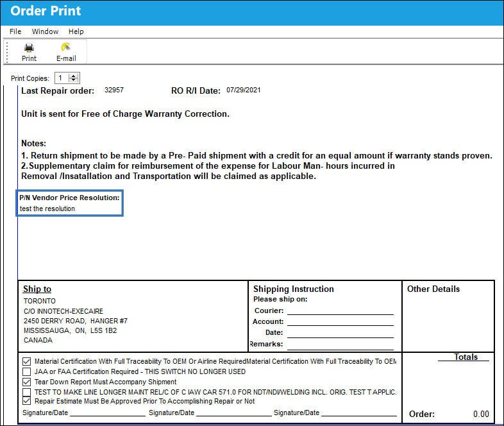Click the Print label in toolbar
The width and height of the screenshot is (504, 426).
tap(29, 58)
